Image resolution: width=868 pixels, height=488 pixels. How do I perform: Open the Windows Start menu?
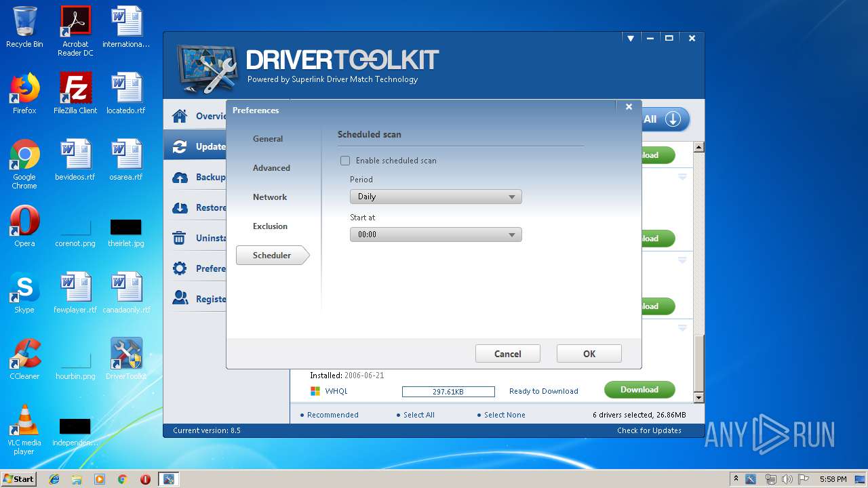19,479
